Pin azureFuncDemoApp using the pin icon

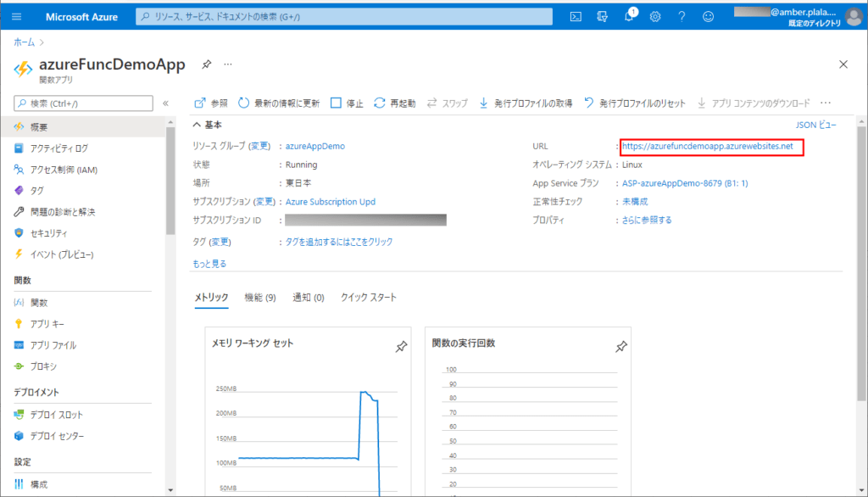point(206,64)
